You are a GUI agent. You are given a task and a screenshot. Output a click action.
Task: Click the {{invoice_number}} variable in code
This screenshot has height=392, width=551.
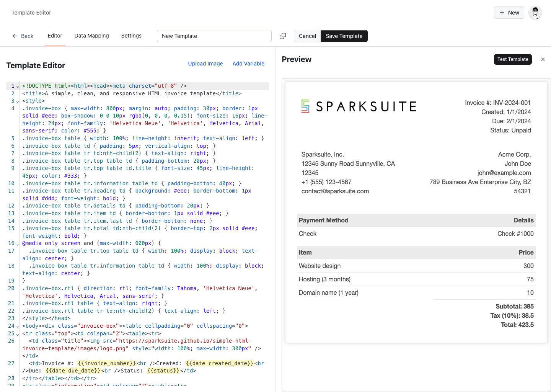coord(107,363)
